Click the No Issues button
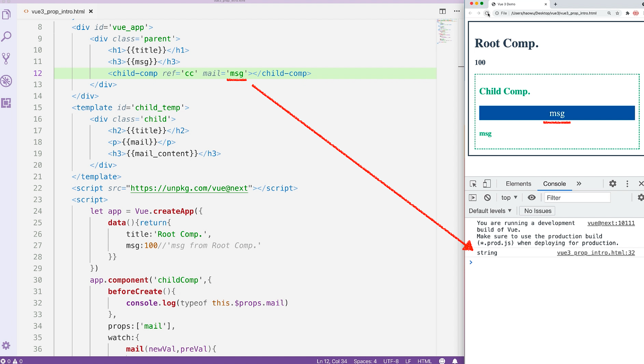The width and height of the screenshot is (644, 364). [x=537, y=211]
